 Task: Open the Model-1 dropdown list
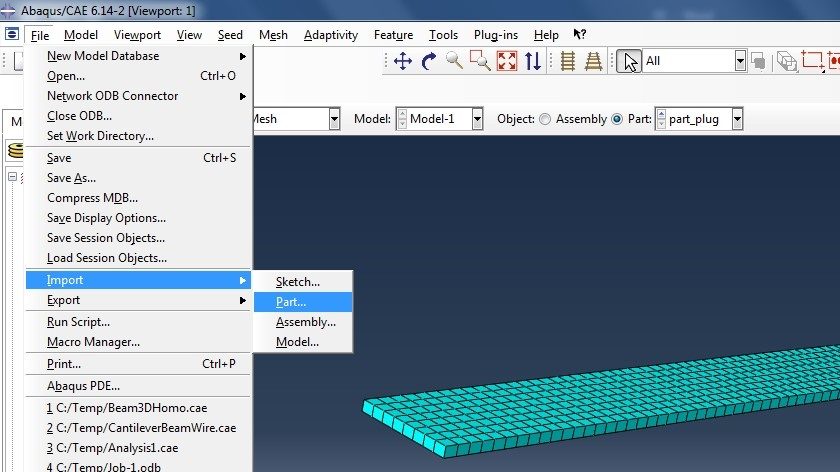coord(477,119)
